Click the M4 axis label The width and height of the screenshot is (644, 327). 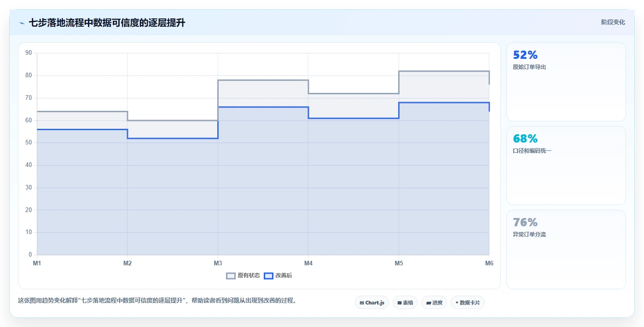[x=308, y=264]
